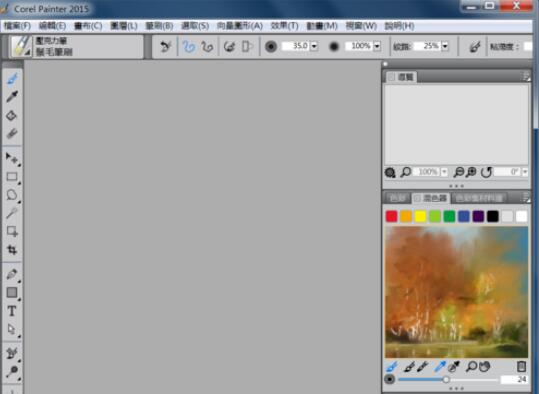Click the opacity icon beside 100%
Image resolution: width=539 pixels, height=394 pixels.
point(333,46)
